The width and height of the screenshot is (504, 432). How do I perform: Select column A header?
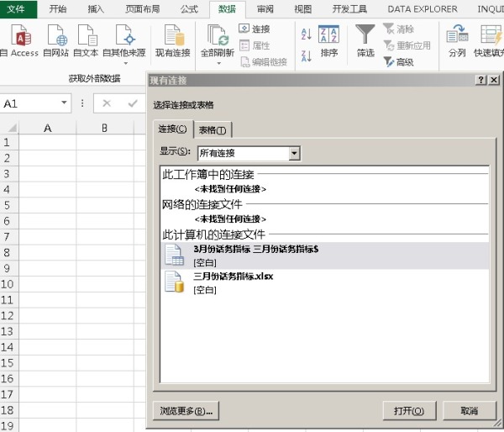click(x=47, y=128)
